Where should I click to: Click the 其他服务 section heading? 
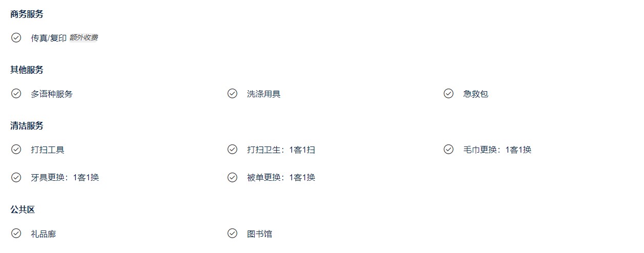point(27,70)
